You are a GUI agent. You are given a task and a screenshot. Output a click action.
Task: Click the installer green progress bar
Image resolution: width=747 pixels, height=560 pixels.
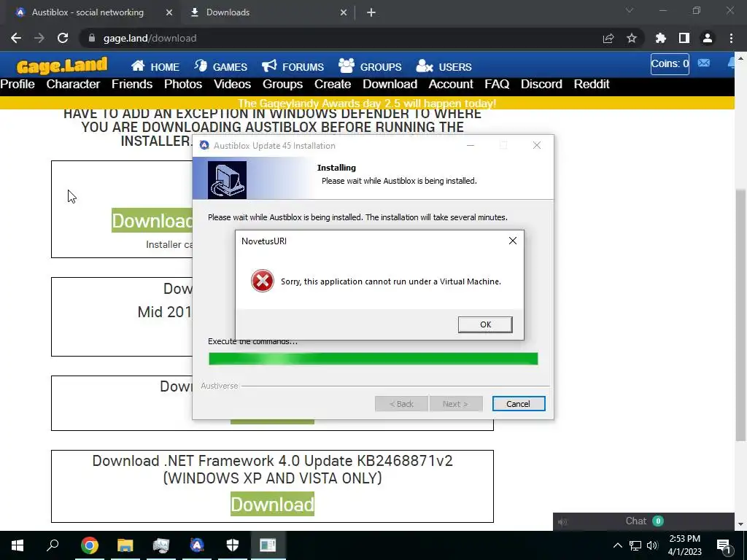point(373,359)
